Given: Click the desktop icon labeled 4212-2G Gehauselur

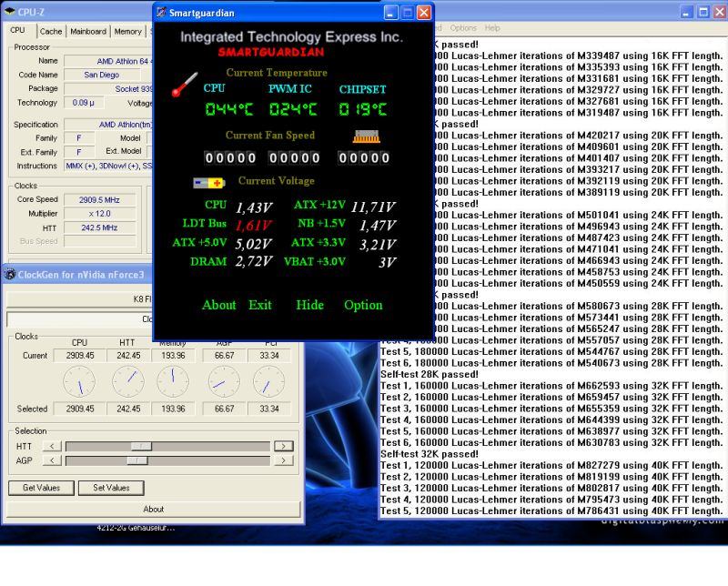Looking at the screenshot, I should pos(136,528).
